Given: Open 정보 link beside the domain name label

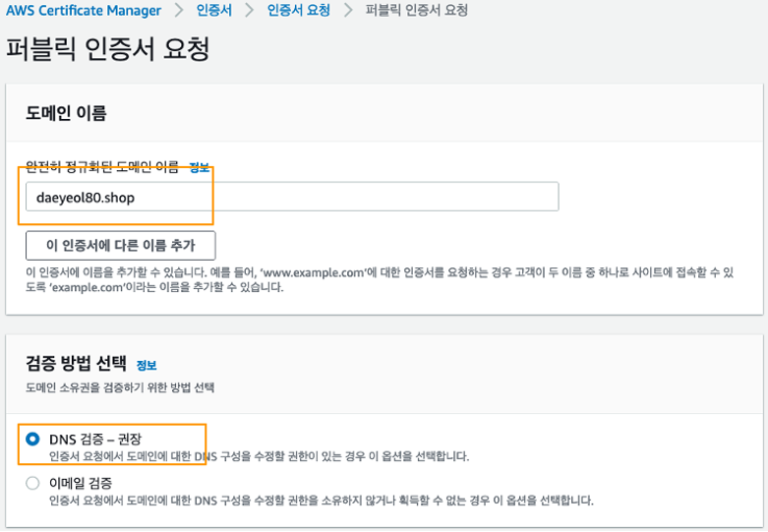Looking at the screenshot, I should pos(199,168).
